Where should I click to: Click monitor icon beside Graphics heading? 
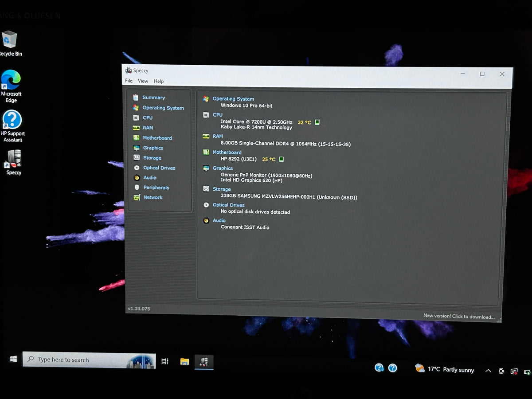click(x=206, y=168)
